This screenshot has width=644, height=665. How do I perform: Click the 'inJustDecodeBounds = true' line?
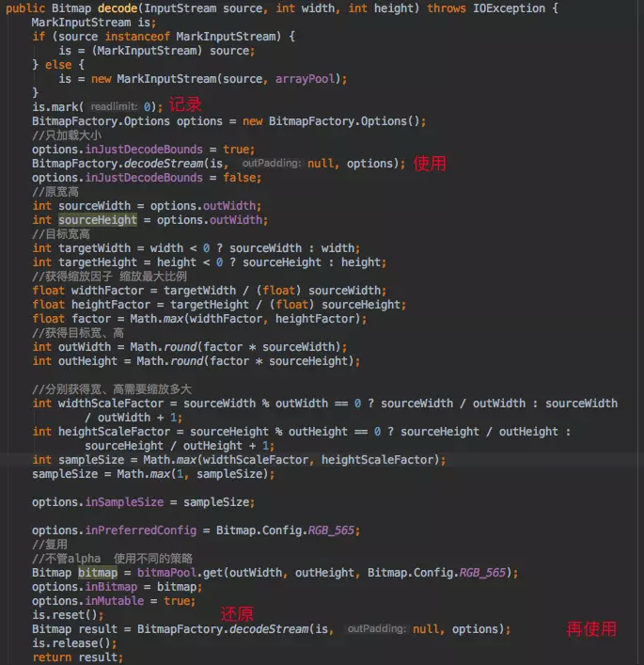(x=143, y=150)
